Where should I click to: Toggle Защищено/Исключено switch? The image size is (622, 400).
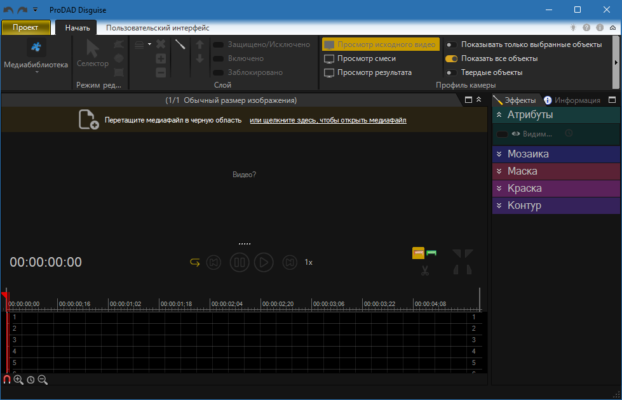point(218,44)
